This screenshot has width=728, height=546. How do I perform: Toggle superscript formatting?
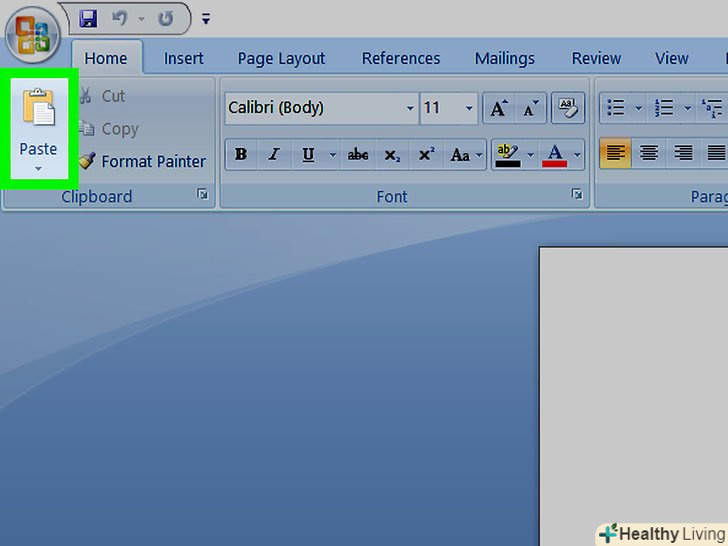[427, 154]
